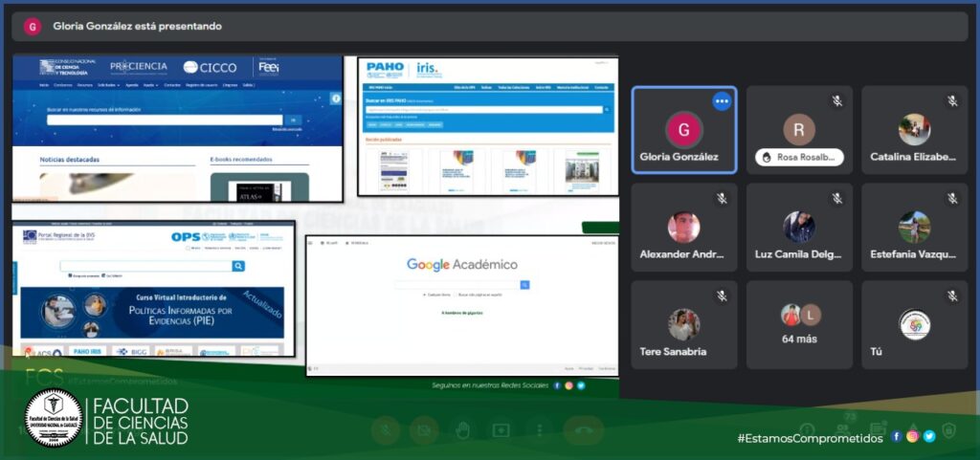Image resolution: width=980 pixels, height=460 pixels.
Task: Select Estefania Vazqu participant photo
Action: click(914, 228)
